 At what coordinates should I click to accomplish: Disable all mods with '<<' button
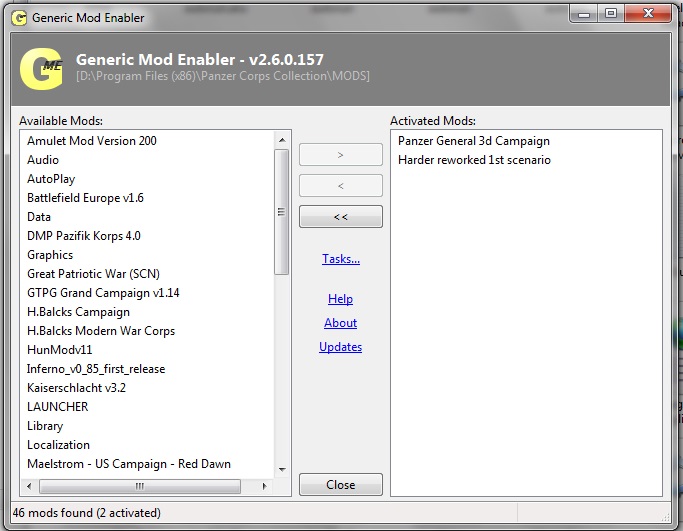[341, 216]
